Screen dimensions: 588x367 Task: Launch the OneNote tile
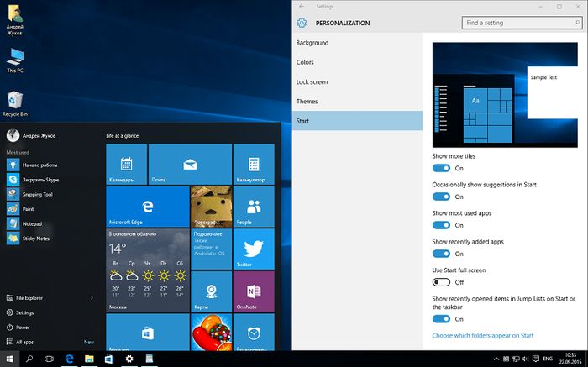(254, 291)
